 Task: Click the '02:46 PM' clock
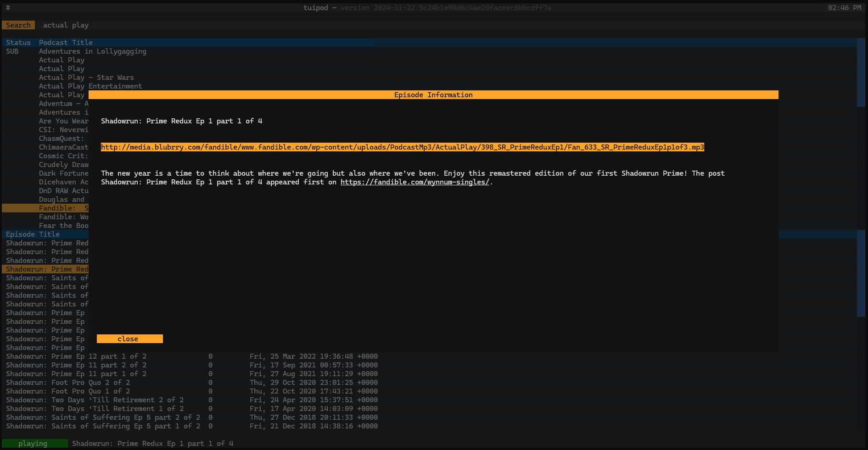click(845, 8)
